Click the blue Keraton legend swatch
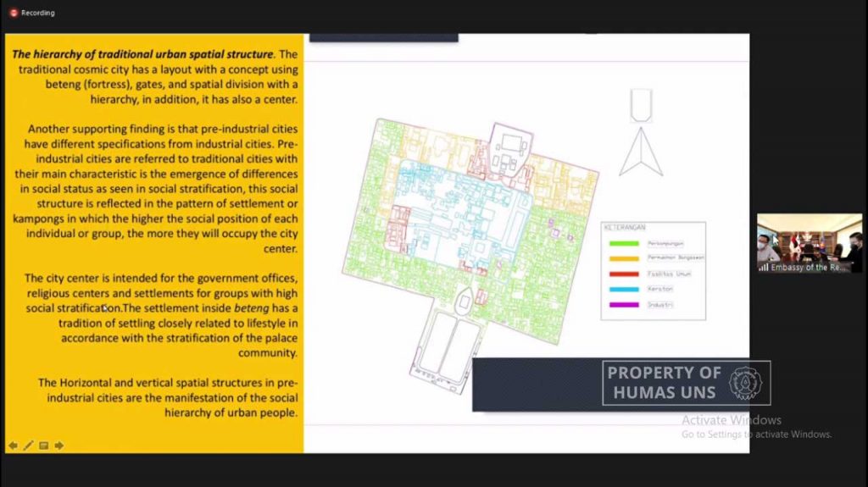This screenshot has width=868, height=487. 624,290
